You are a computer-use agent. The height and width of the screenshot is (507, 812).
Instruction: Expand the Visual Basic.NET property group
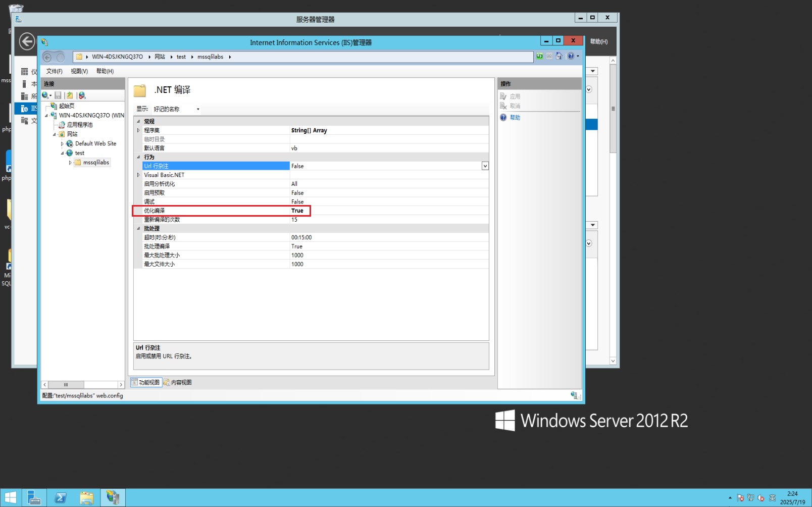click(138, 175)
